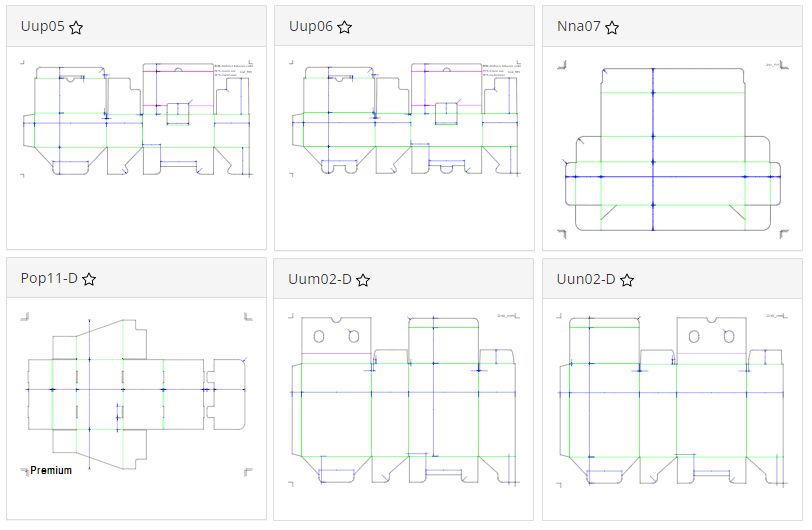
Task: Click the star icon beside Pop11-D
Action: (89, 280)
